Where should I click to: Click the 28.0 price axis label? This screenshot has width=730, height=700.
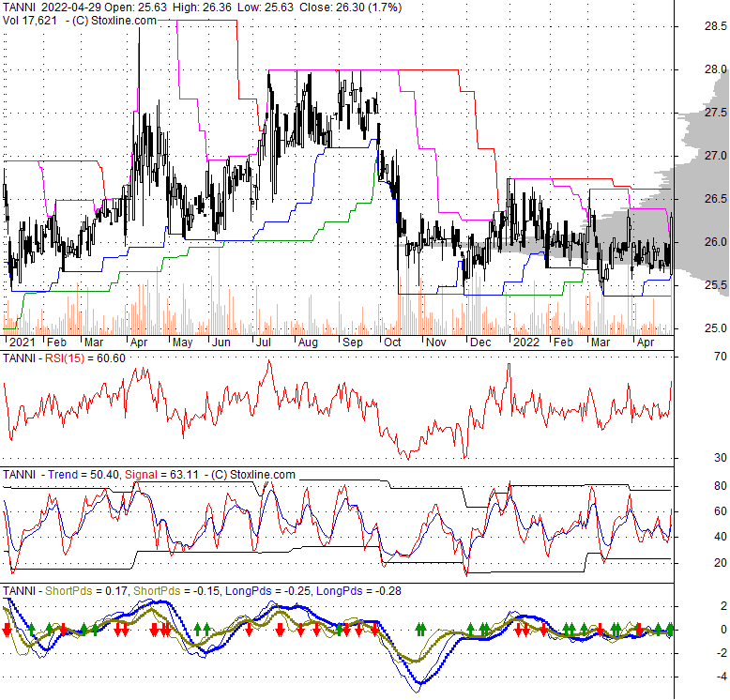tap(715, 69)
